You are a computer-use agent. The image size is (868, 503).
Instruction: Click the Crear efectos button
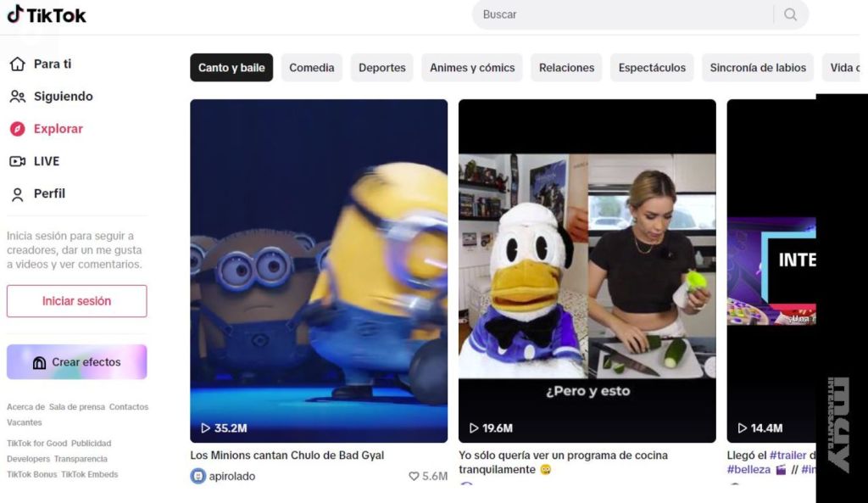[x=77, y=362]
